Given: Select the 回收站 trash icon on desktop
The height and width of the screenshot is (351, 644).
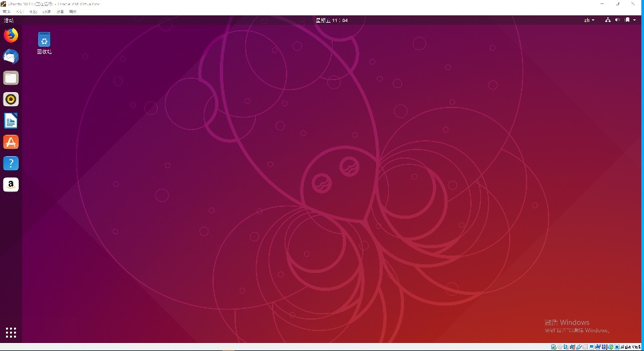Looking at the screenshot, I should pyautogui.click(x=44, y=43).
